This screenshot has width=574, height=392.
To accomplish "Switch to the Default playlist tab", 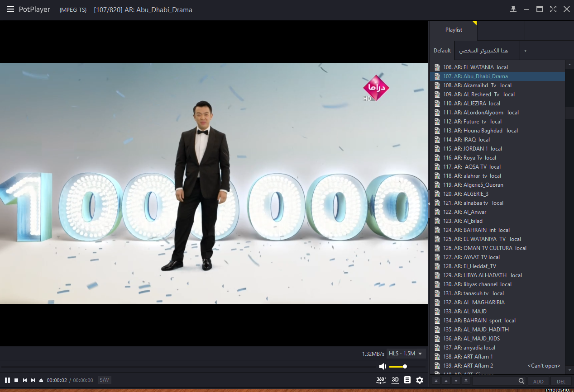I will click(442, 51).
